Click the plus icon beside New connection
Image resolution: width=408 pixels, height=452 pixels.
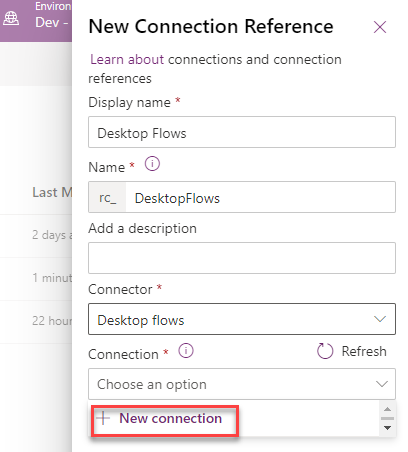click(103, 418)
